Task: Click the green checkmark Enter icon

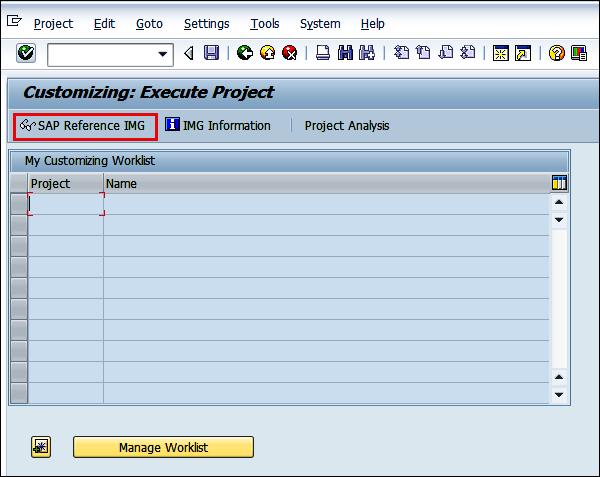Action: (x=26, y=53)
